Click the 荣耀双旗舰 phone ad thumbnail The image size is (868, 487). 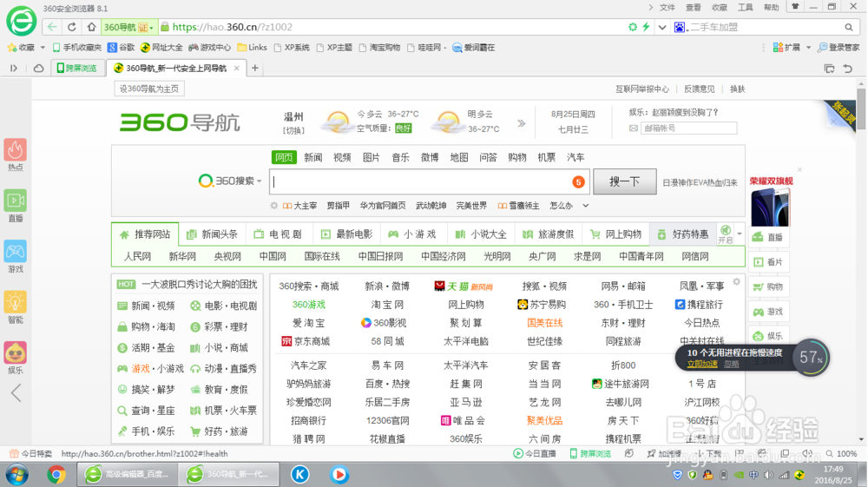point(771,207)
